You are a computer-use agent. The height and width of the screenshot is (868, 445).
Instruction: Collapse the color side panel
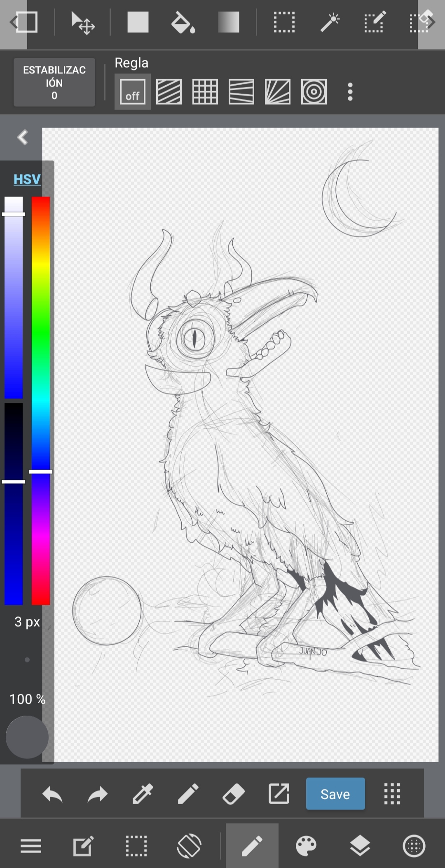point(23,137)
